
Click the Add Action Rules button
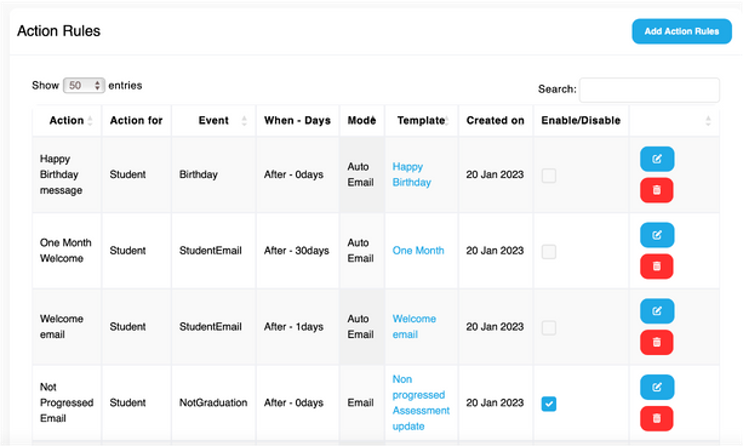pos(681,31)
